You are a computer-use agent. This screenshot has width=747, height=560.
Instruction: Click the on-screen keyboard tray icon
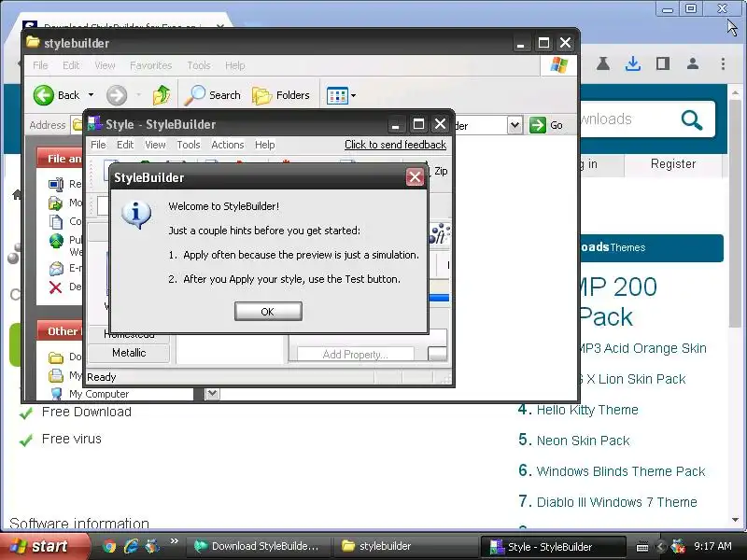(642, 547)
